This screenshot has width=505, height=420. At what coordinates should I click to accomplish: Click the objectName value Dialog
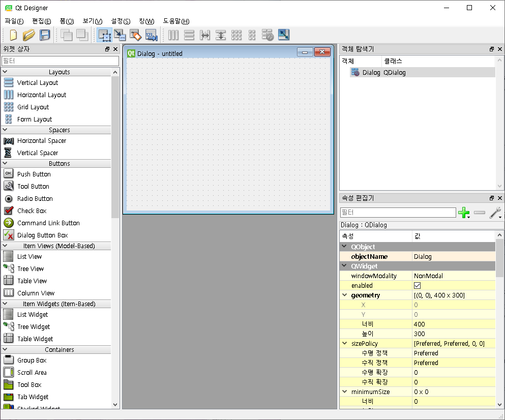[454, 256]
